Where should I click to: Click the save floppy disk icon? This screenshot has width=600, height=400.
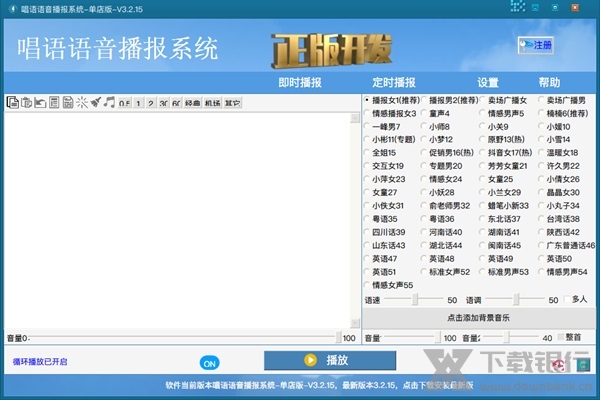[x=68, y=103]
